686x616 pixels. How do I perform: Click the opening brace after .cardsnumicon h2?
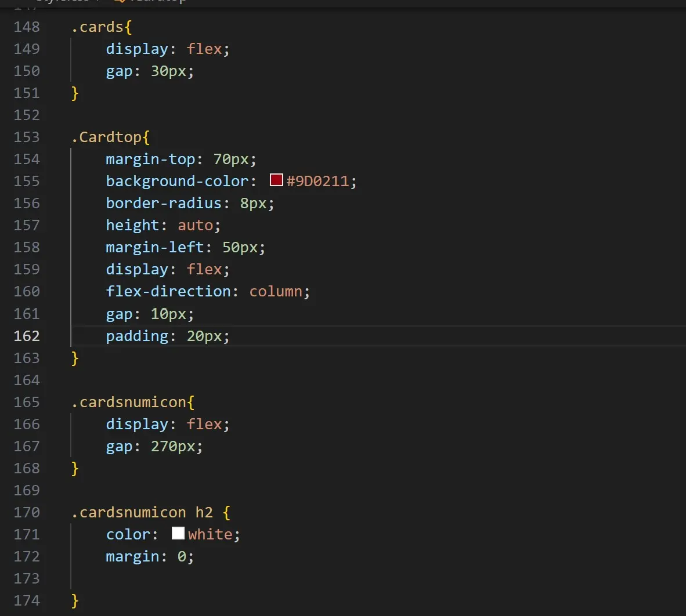click(226, 513)
